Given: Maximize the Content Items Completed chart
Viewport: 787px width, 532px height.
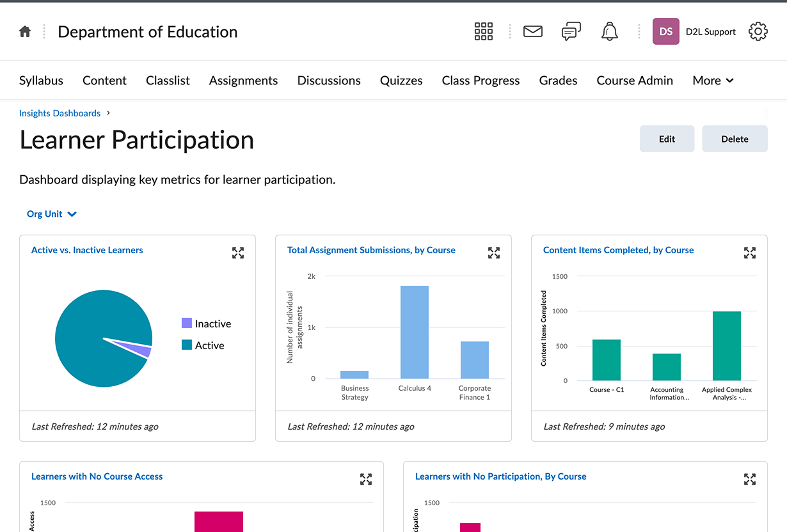Looking at the screenshot, I should tap(750, 253).
